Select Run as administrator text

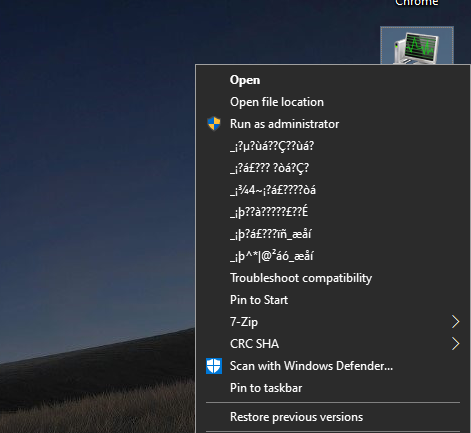pyautogui.click(x=284, y=124)
